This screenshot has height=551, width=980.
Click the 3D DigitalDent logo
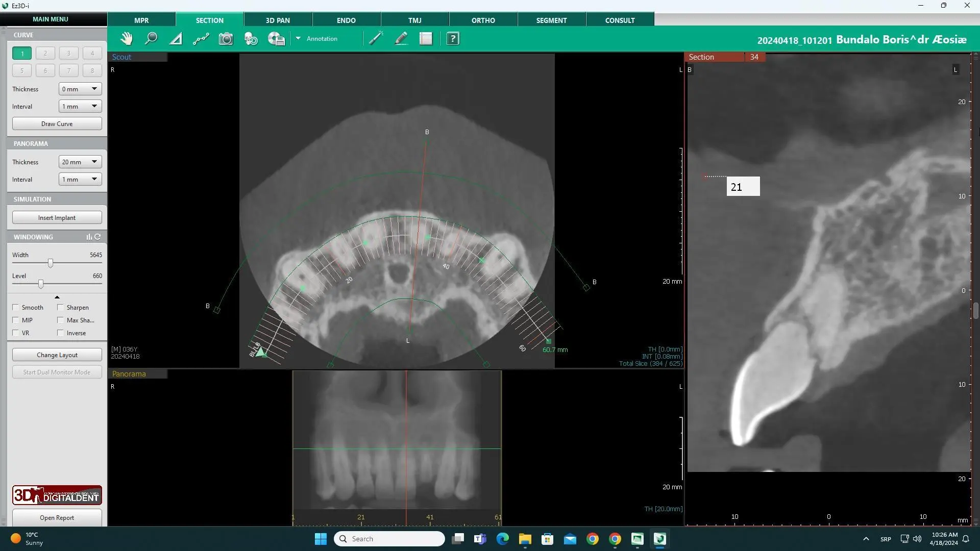tap(57, 495)
